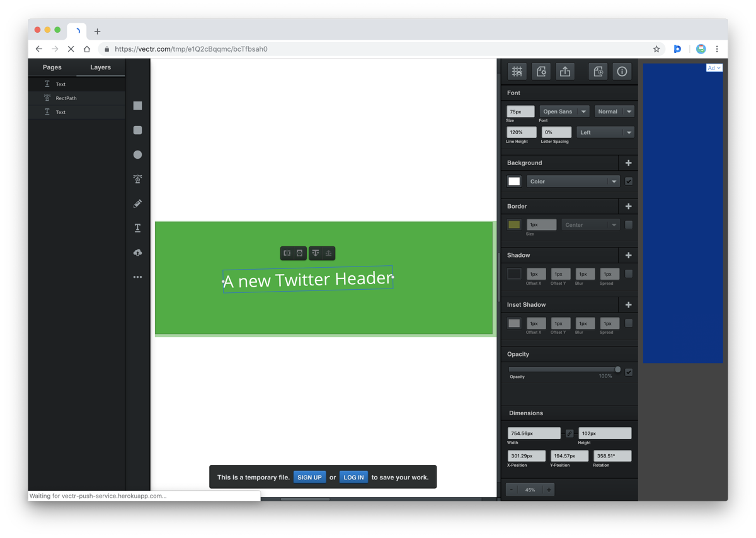Click the Opacity slider handle
This screenshot has height=538, width=756.
coord(618,370)
